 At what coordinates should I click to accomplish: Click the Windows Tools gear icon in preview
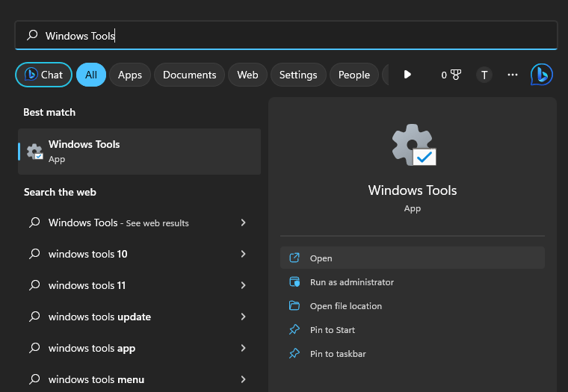[x=412, y=145]
